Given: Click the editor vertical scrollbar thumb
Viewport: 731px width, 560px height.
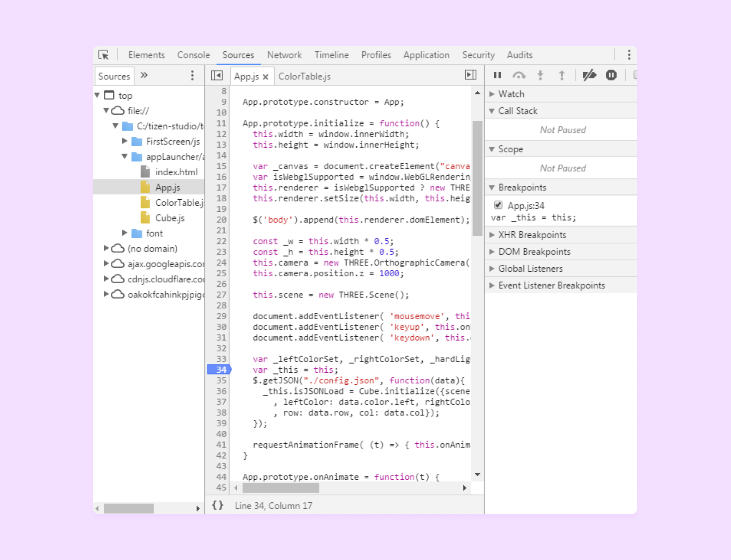Looking at the screenshot, I should pyautogui.click(x=477, y=178).
